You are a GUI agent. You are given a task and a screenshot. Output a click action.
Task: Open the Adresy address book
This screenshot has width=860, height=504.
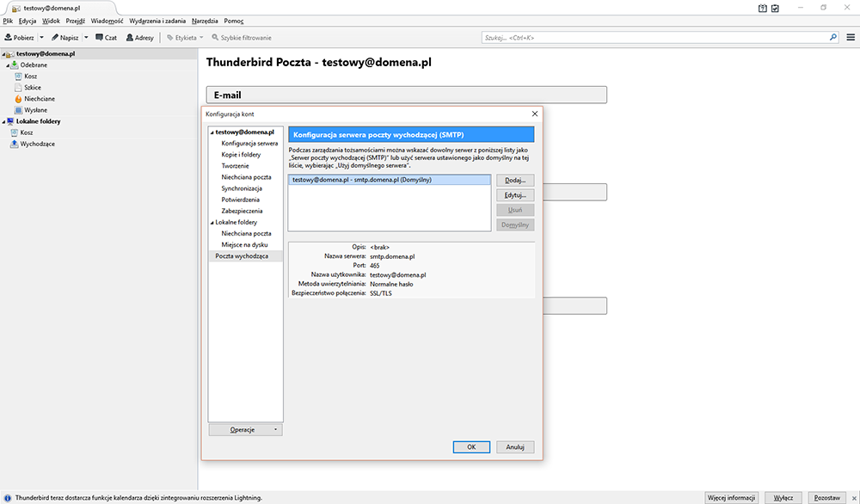[x=140, y=37]
